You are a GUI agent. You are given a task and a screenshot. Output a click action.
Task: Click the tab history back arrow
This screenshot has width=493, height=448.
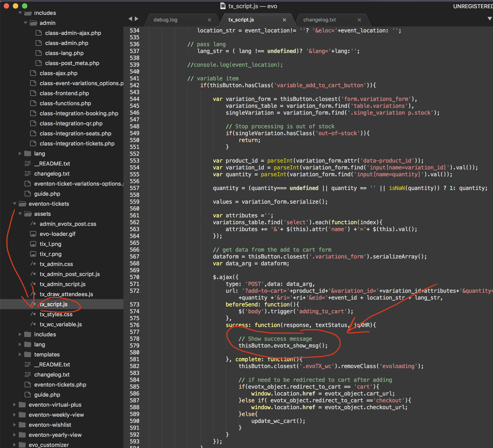point(130,19)
